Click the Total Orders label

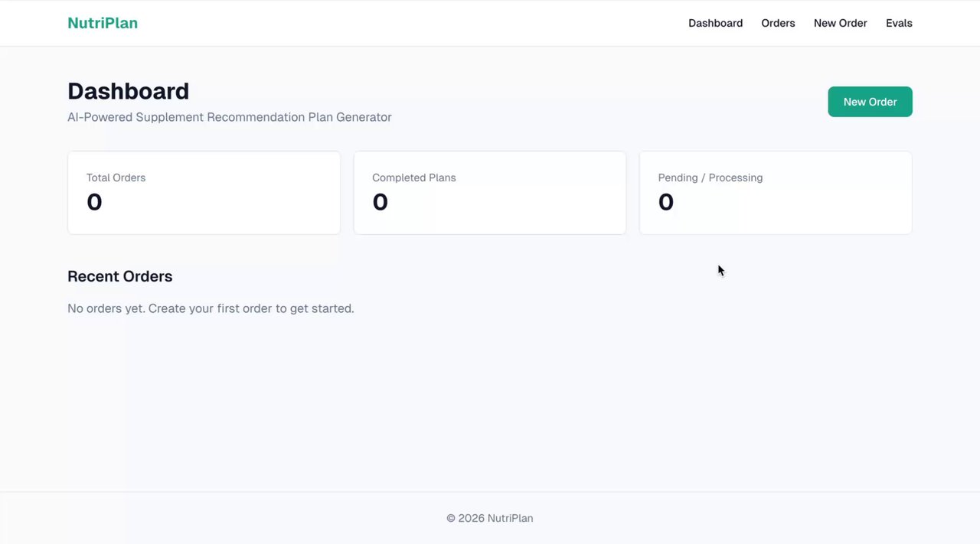click(x=116, y=178)
